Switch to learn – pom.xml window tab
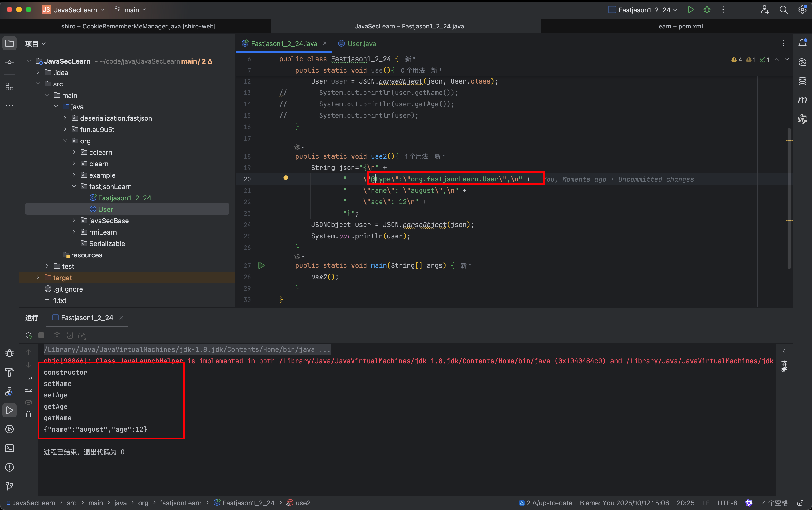This screenshot has width=812, height=510. (x=680, y=26)
